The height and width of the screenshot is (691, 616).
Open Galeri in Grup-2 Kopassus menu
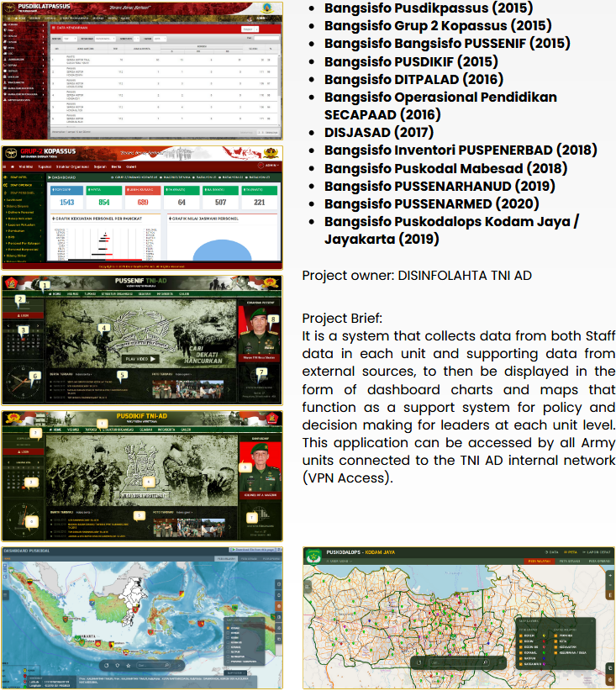131,166
